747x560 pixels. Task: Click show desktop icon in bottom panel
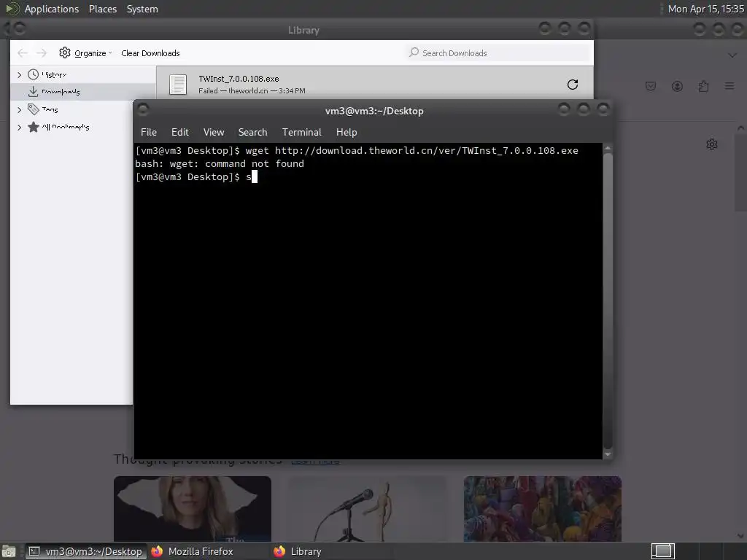[9, 551]
